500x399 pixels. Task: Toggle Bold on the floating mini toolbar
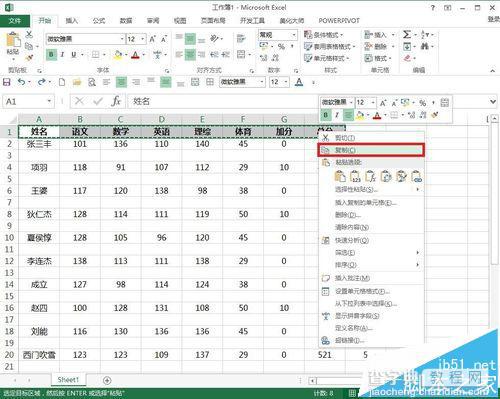(x=325, y=115)
